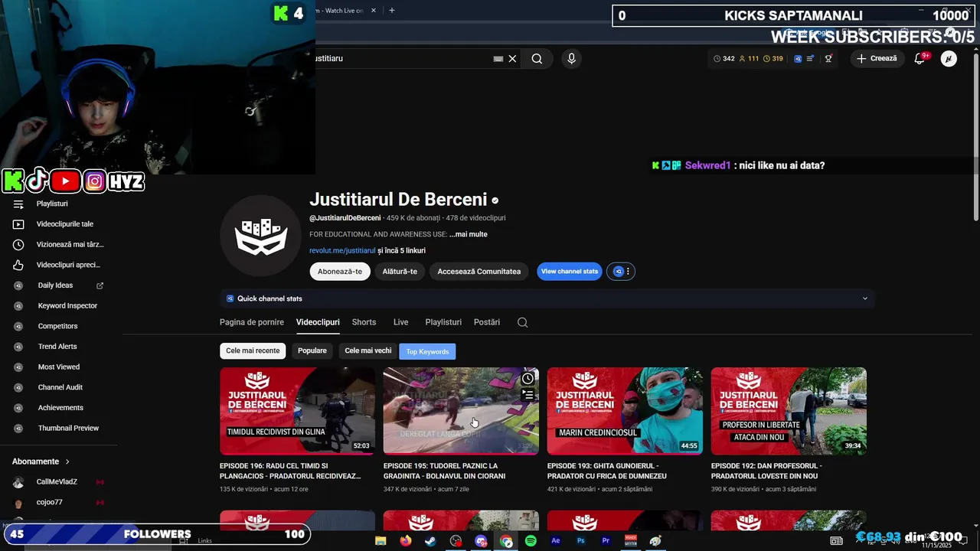The height and width of the screenshot is (551, 980).
Task: Start voice search with microphone icon
Action: (x=571, y=58)
